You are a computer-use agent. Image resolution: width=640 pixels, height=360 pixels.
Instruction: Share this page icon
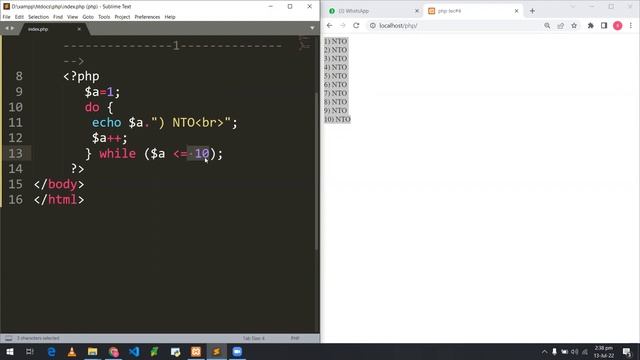[x=560, y=26]
